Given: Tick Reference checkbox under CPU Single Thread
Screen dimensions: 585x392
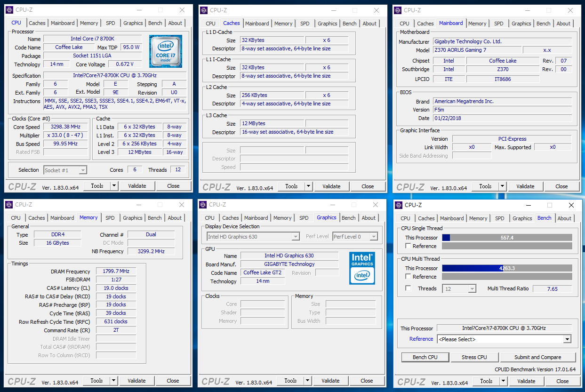Looking at the screenshot, I should click(408, 246).
